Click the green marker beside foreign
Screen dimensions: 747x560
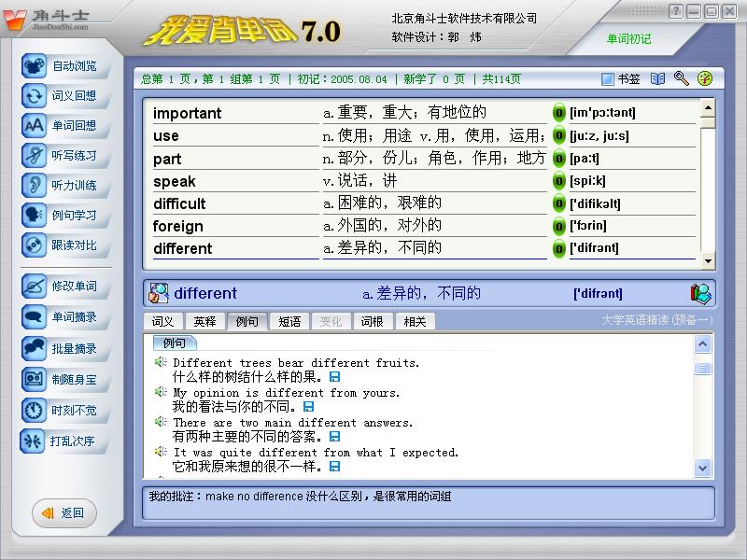558,226
